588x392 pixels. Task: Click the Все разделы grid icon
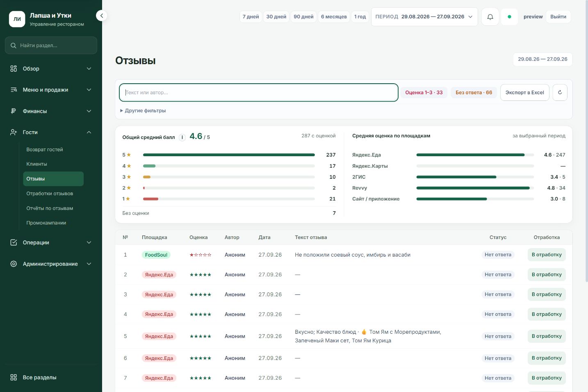(14, 377)
